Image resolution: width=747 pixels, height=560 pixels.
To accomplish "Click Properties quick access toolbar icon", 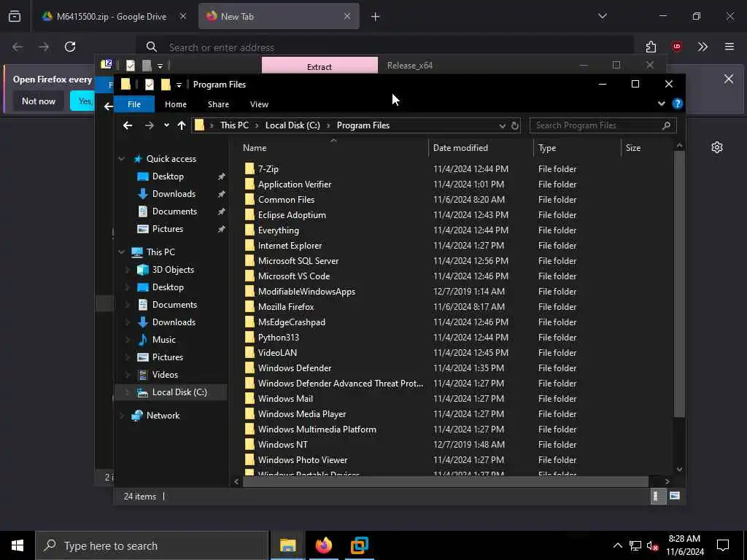I will click(x=149, y=85).
